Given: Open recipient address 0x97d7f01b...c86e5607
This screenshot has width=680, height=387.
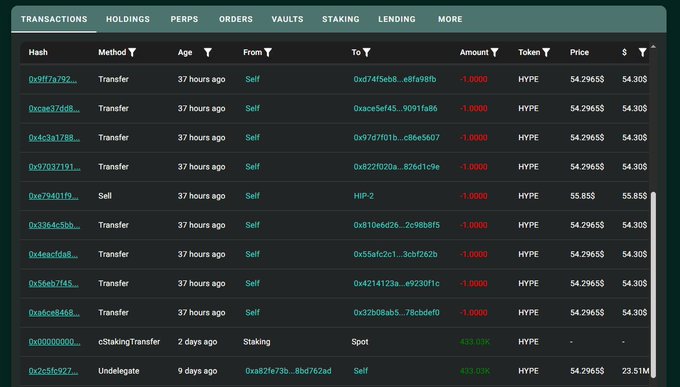Looking at the screenshot, I should [397, 138].
